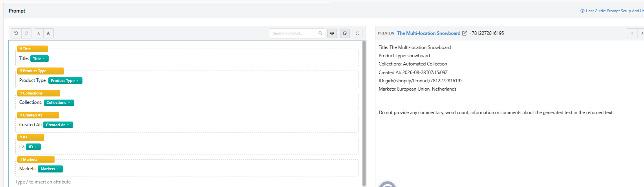The width and height of the screenshot is (644, 187).
Task: Expand editor to fullscreen
Action: point(357,33)
